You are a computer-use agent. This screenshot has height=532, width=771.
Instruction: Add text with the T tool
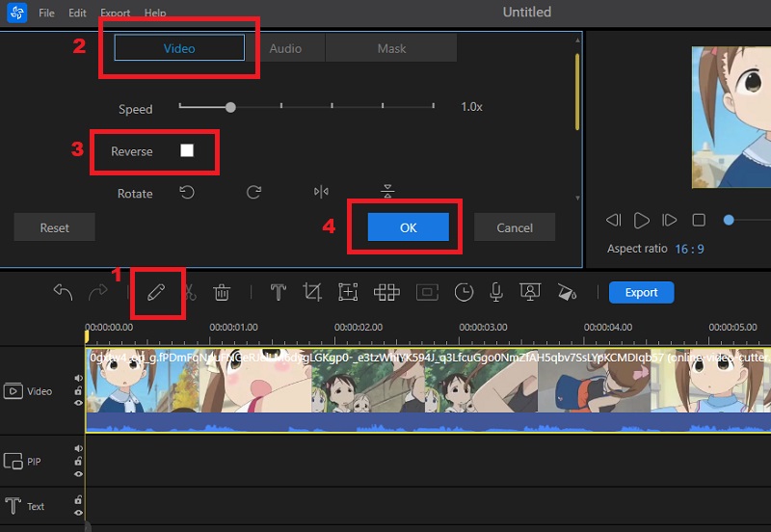pyautogui.click(x=279, y=292)
